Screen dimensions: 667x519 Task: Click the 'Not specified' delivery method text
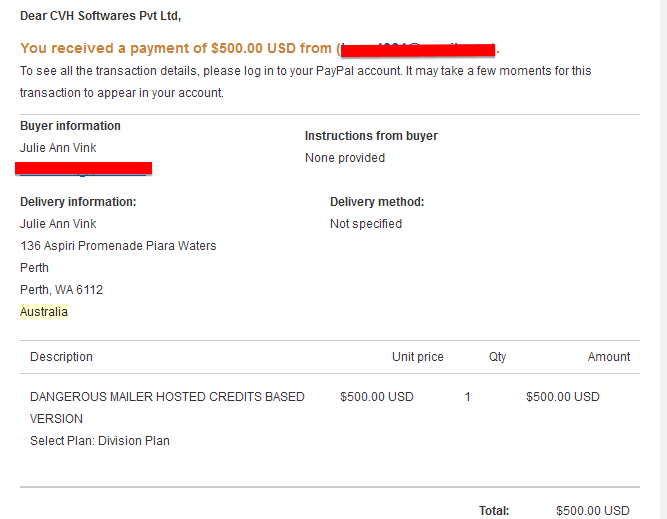366,224
